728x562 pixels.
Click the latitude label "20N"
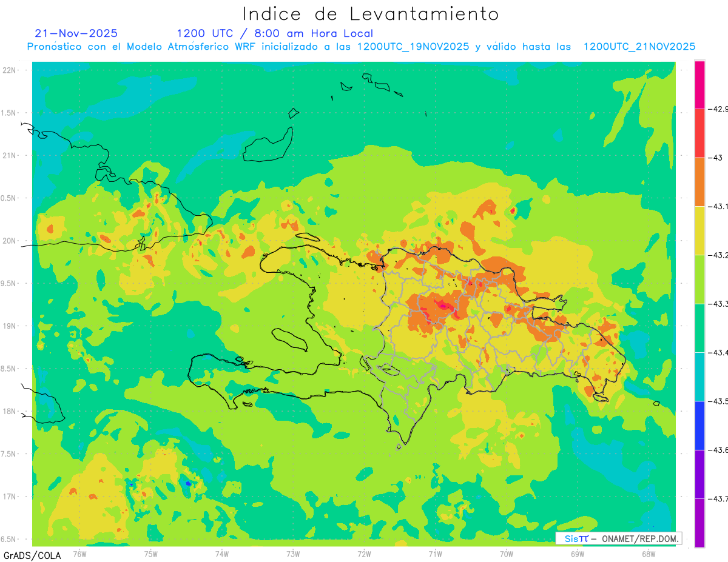coord(10,241)
